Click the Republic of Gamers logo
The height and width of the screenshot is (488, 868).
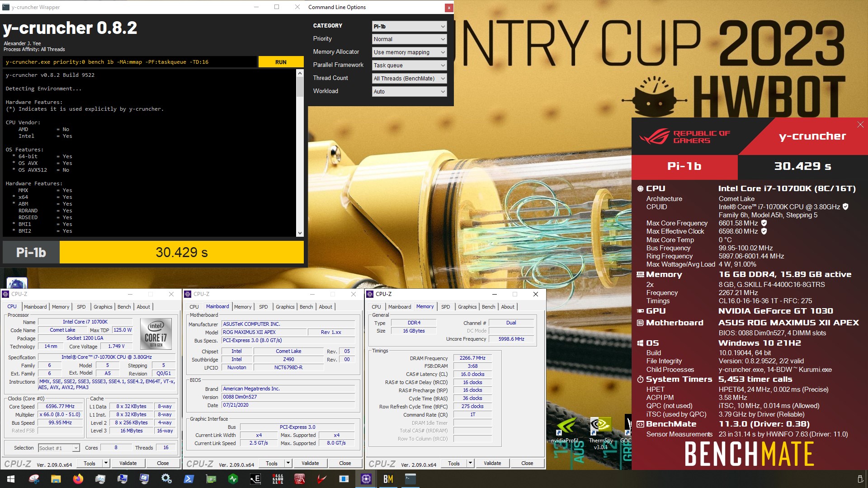pos(684,136)
